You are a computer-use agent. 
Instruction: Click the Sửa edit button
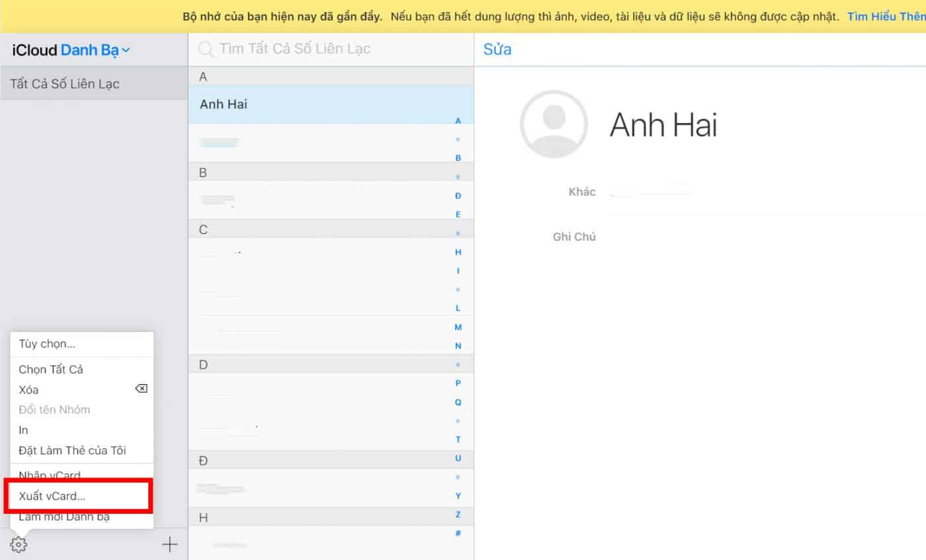click(497, 49)
